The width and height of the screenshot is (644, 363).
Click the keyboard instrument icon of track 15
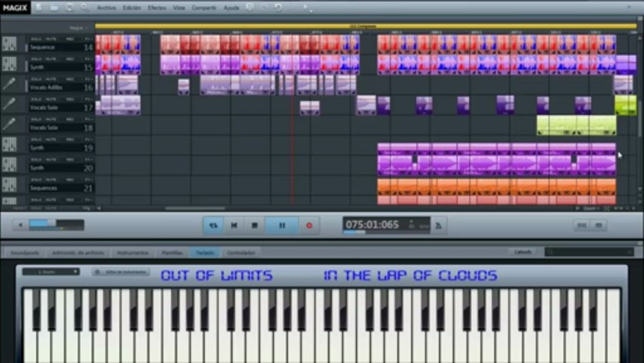[9, 64]
